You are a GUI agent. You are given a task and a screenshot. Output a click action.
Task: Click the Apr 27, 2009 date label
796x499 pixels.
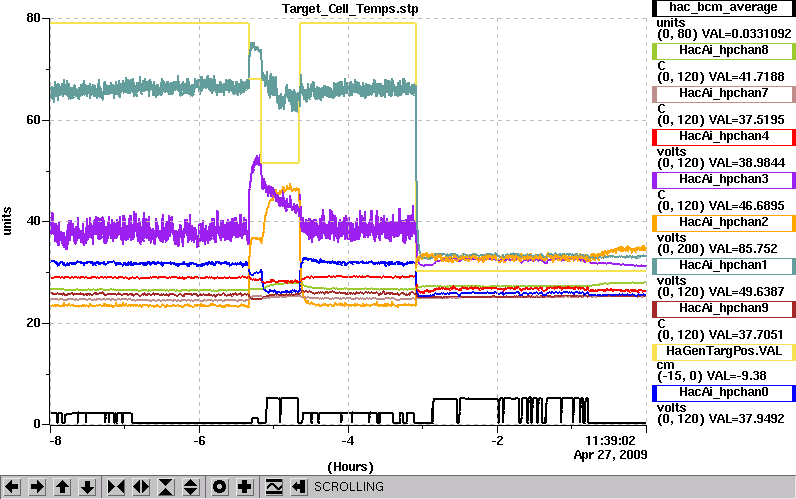point(610,455)
